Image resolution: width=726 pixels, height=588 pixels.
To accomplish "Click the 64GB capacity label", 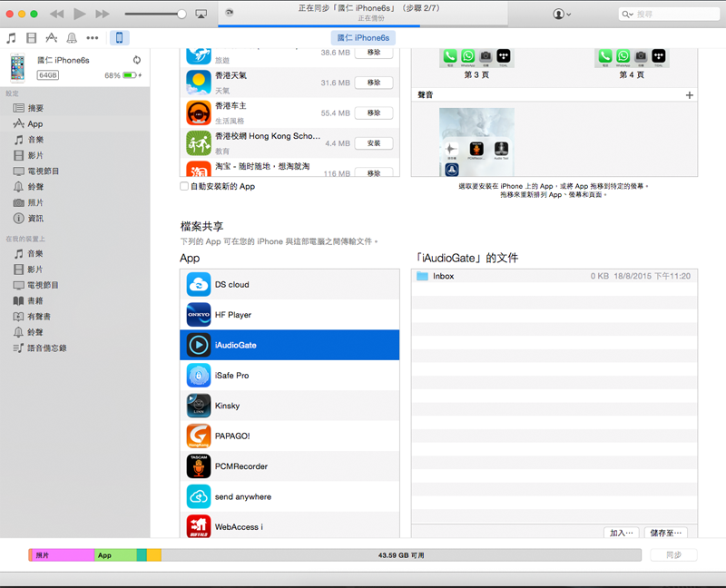I will (48, 75).
